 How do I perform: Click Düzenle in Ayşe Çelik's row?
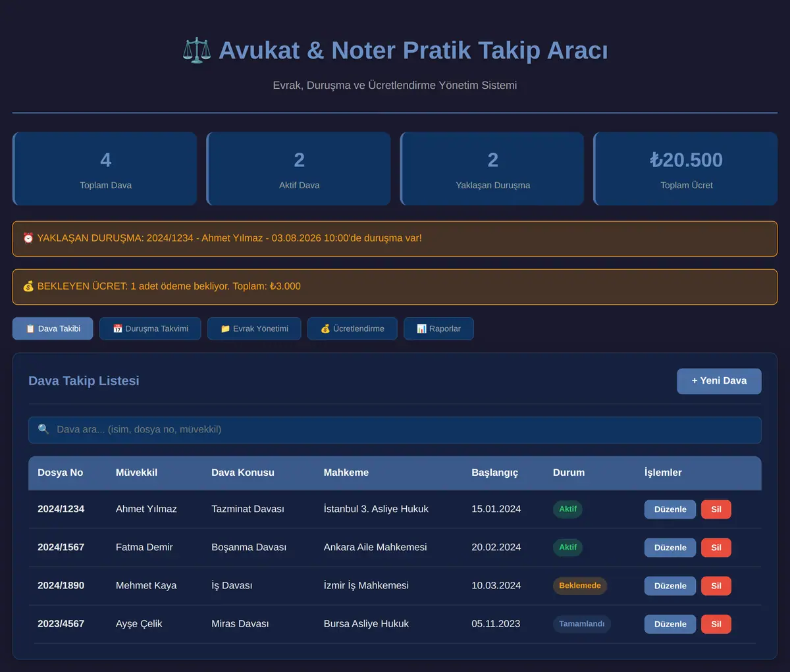tap(670, 624)
